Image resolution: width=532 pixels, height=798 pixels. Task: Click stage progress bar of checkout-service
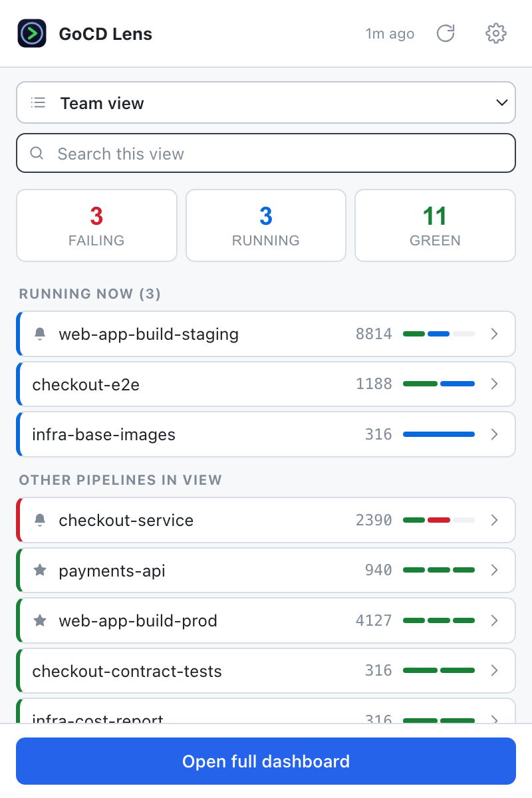pos(439,520)
